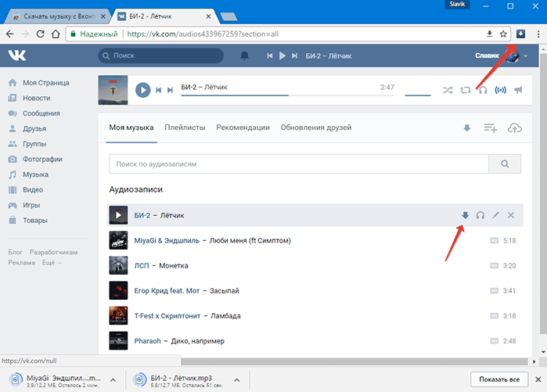
Task: Adjust the player volume slider
Action: (x=418, y=95)
